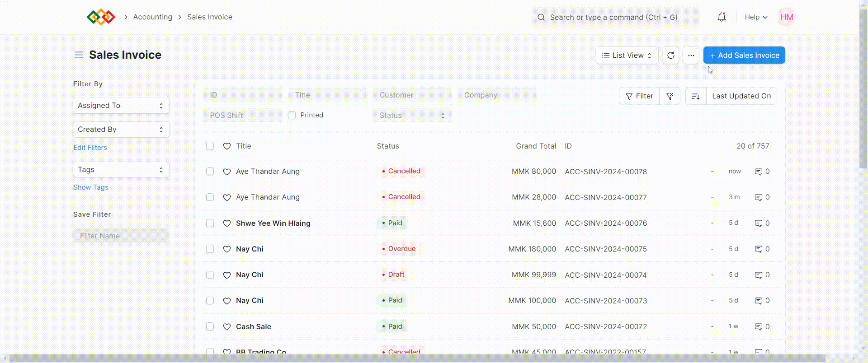The image size is (868, 363).
Task: Click Show Tags link
Action: pos(91,187)
